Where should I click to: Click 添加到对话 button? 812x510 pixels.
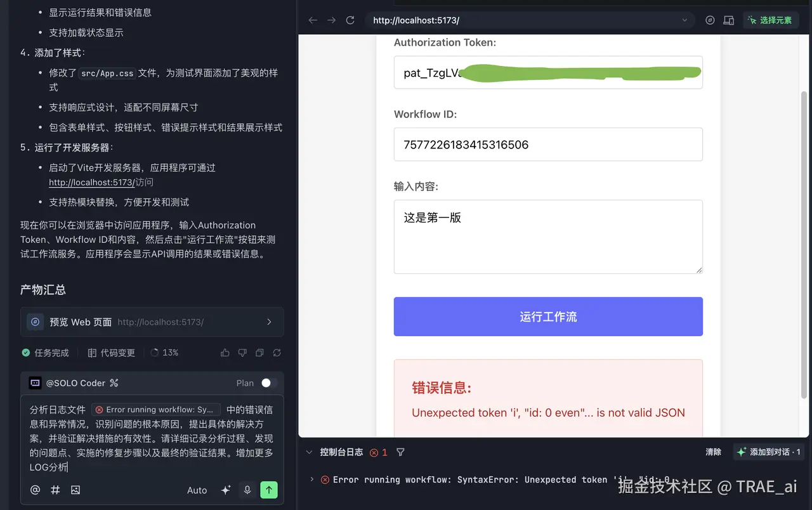click(769, 452)
